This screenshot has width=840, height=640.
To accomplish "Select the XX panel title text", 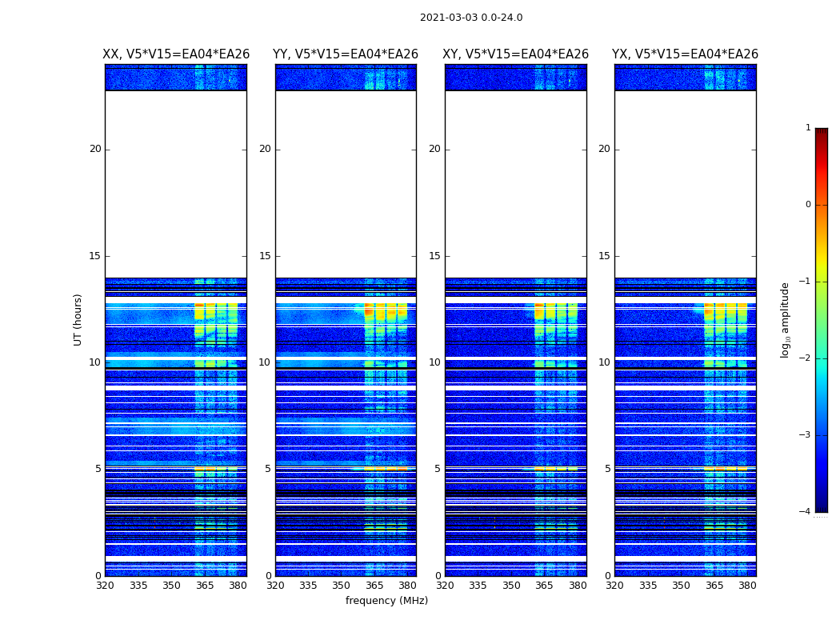I will click(x=176, y=54).
